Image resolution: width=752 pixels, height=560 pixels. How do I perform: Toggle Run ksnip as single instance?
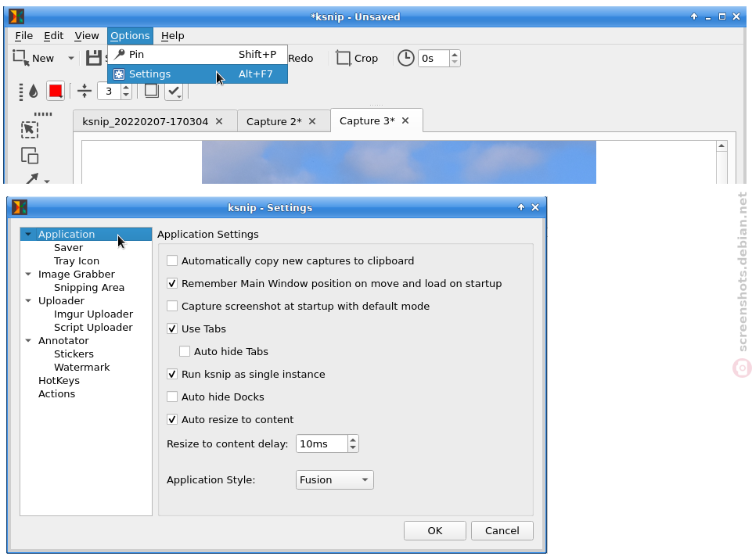tap(172, 374)
